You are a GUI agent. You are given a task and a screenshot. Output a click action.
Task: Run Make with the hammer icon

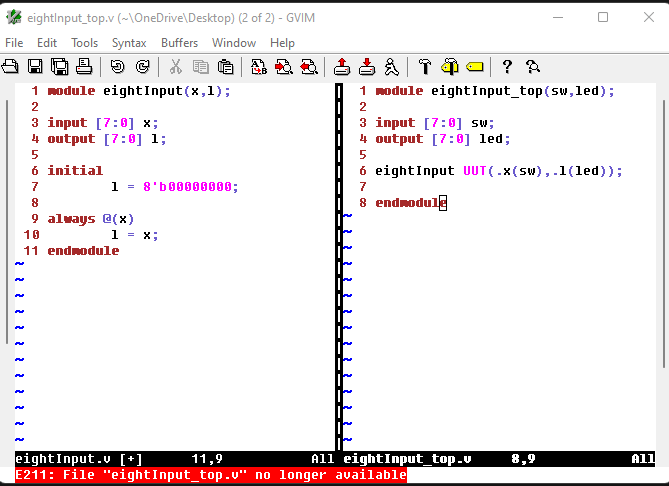pyautogui.click(x=425, y=67)
